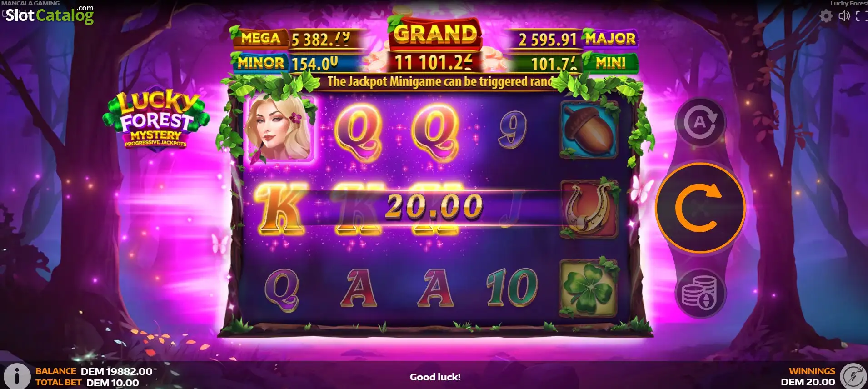Select the GRAND jackpot banner
The height and width of the screenshot is (389, 868).
(435, 33)
